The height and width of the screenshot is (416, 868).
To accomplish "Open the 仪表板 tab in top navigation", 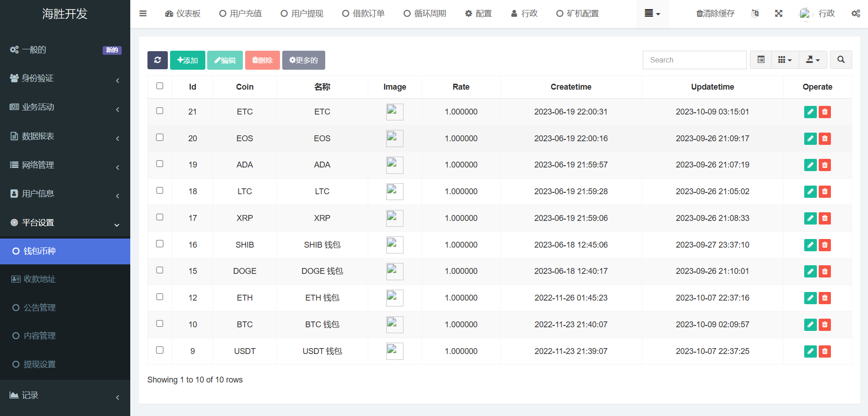I will click(183, 14).
